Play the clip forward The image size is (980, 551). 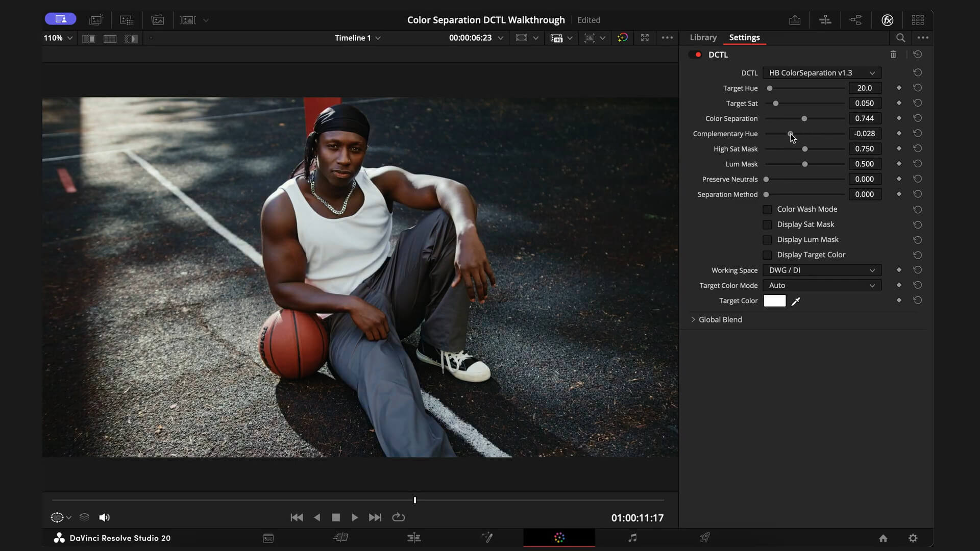pyautogui.click(x=355, y=517)
